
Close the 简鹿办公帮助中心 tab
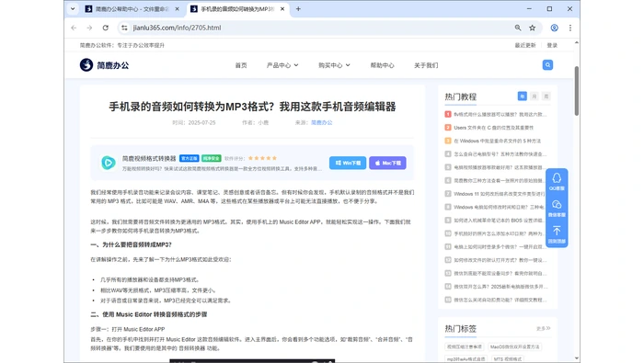(x=177, y=8)
